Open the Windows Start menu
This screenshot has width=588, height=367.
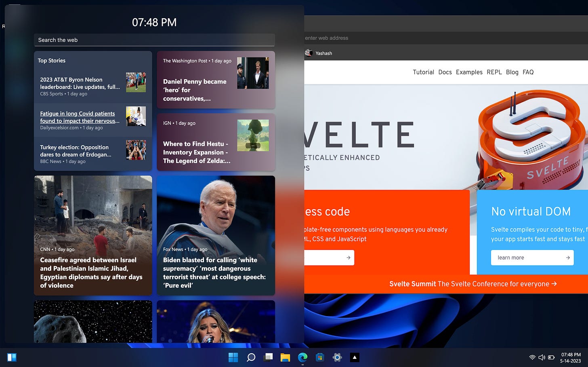[x=233, y=357]
